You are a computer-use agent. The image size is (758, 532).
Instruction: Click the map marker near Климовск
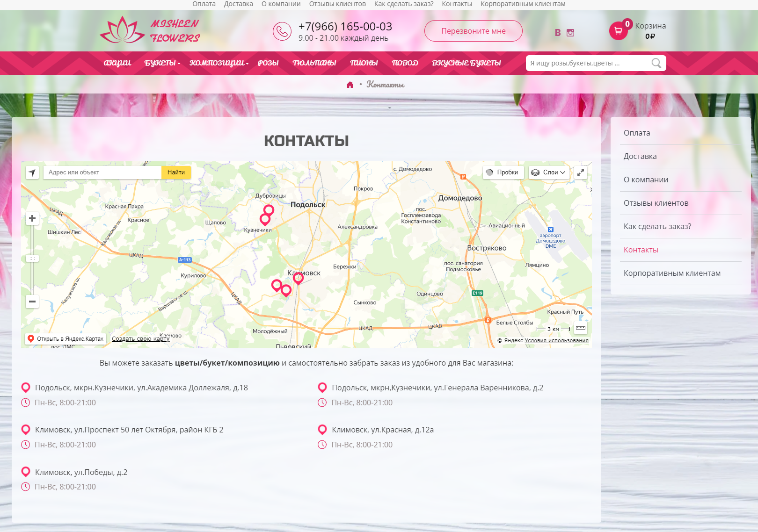298,278
